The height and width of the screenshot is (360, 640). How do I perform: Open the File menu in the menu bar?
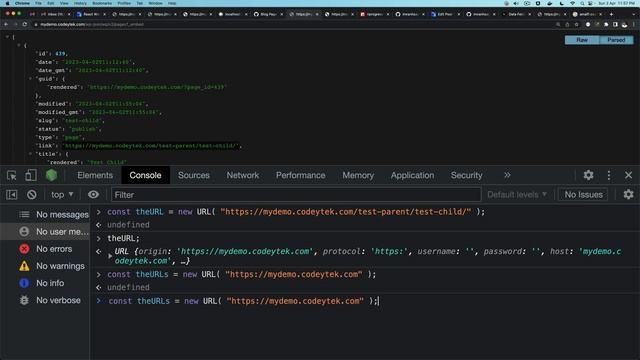click(38, 3)
